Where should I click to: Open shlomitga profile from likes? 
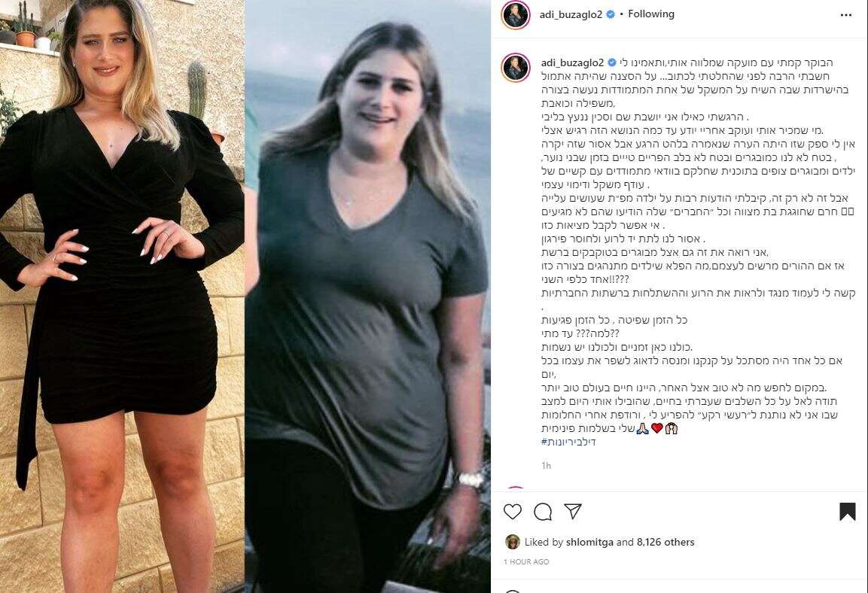click(x=587, y=542)
